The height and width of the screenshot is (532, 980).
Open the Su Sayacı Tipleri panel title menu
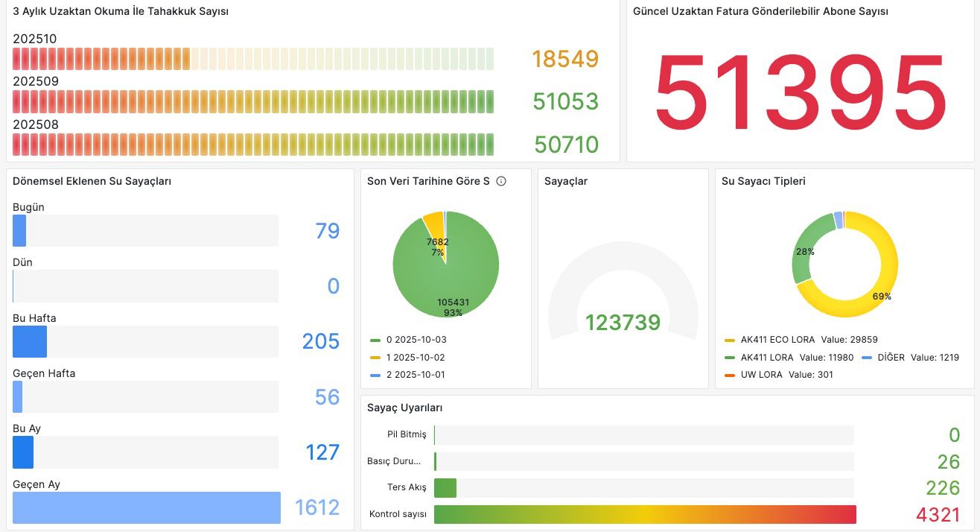[763, 181]
